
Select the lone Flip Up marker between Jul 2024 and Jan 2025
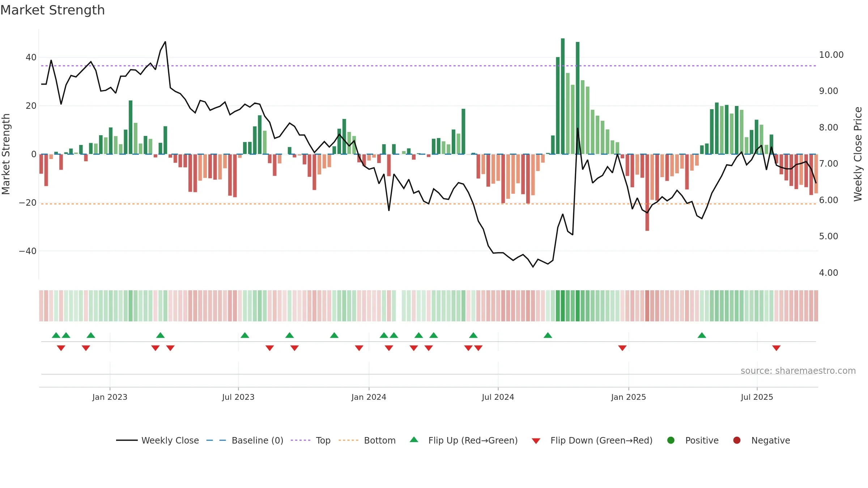click(x=548, y=335)
